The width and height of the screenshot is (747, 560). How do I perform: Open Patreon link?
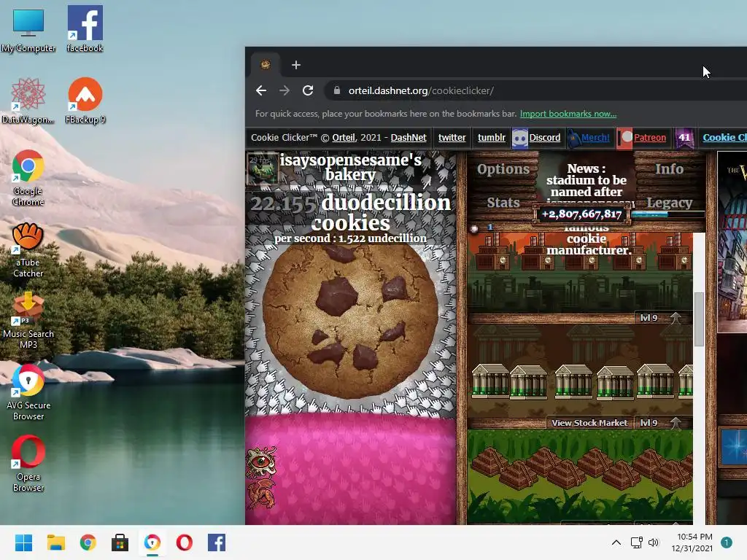point(650,138)
